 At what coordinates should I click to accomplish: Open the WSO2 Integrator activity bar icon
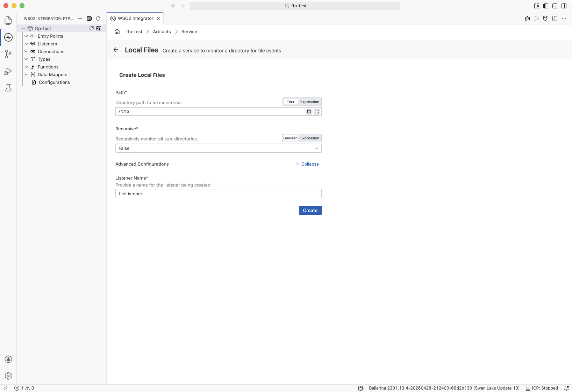point(8,37)
